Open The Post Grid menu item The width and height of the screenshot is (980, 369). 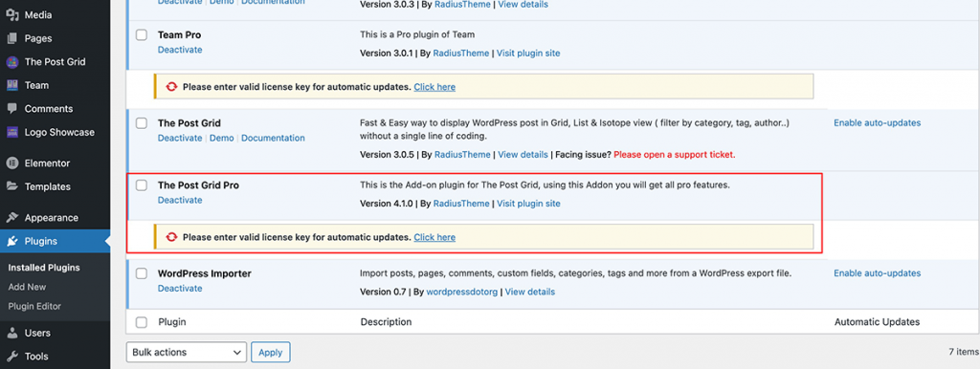pos(55,62)
